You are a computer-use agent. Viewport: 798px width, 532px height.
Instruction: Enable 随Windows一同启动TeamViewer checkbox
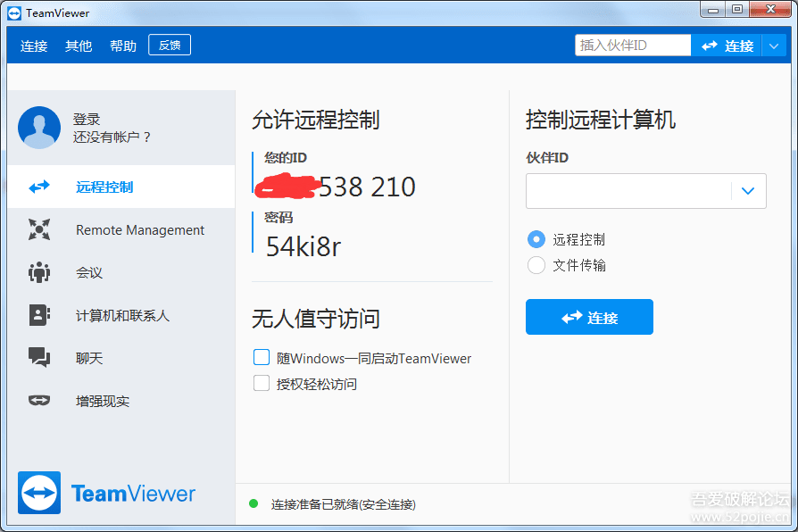pos(262,357)
